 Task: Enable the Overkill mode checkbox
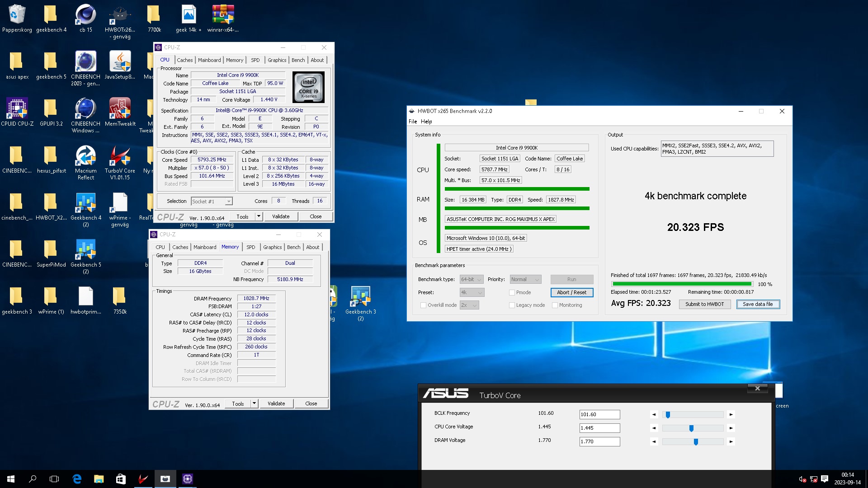(423, 305)
